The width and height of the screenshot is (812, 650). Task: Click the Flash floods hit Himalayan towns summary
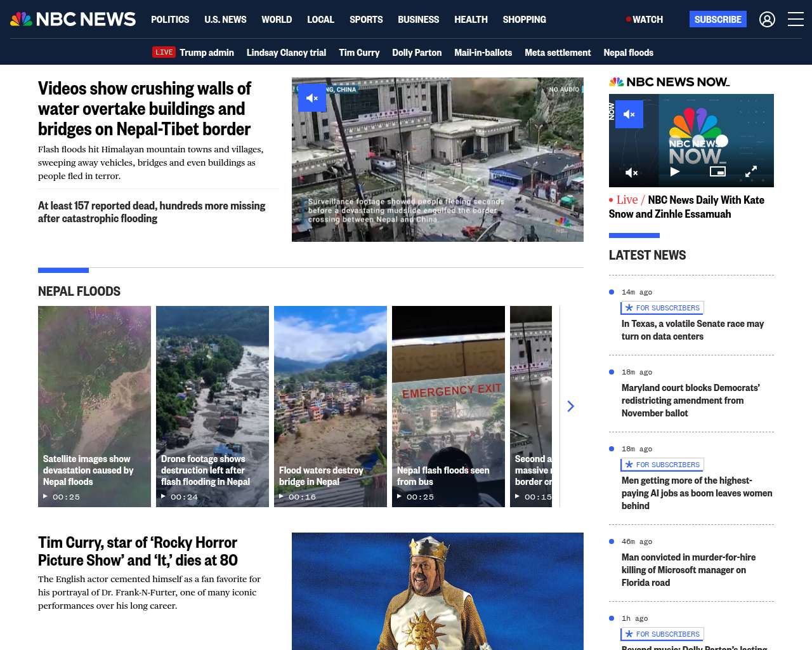coord(151,162)
